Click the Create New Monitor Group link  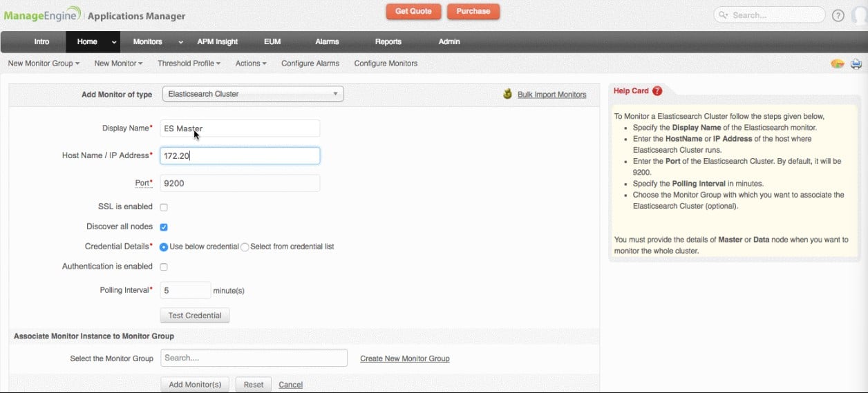pos(405,358)
